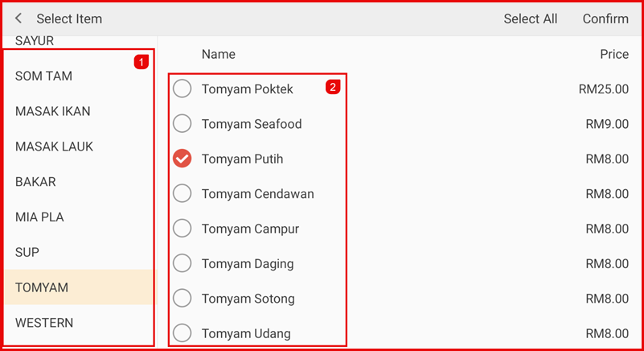Select the Tomyam Poktek radio button
The height and width of the screenshot is (351, 644).
coord(183,89)
